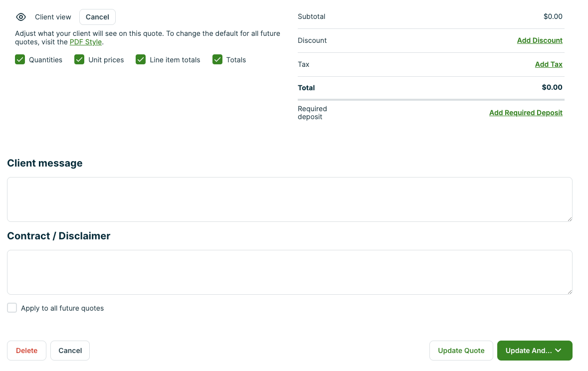Cancel the Client view settings
Viewport: 588px width, 371px height.
[x=97, y=17]
